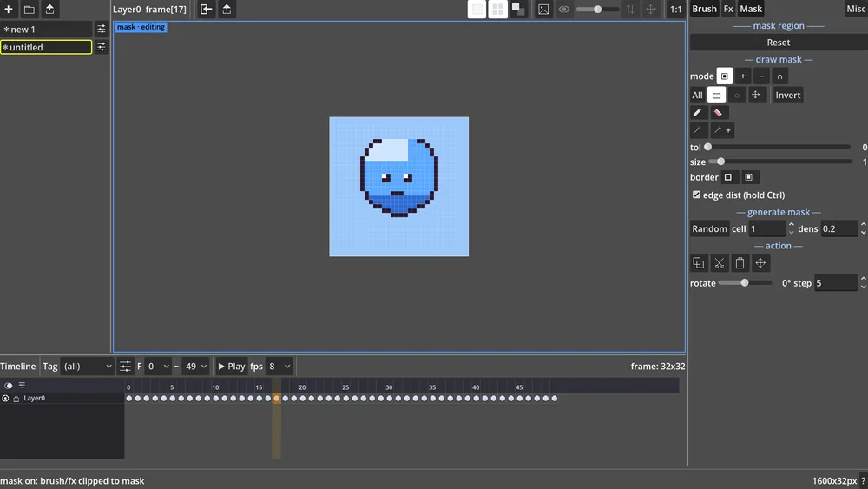Click the rotate step input field

coord(835,283)
